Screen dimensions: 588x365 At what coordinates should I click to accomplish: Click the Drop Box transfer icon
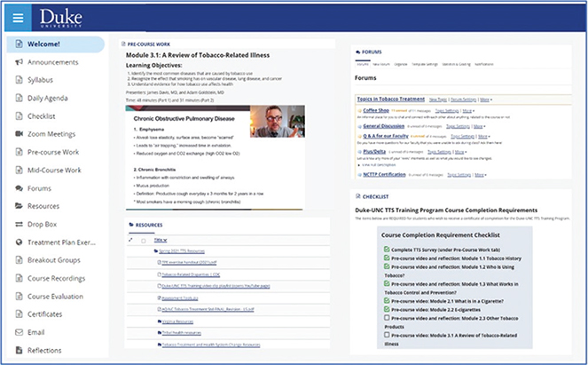[x=20, y=224]
